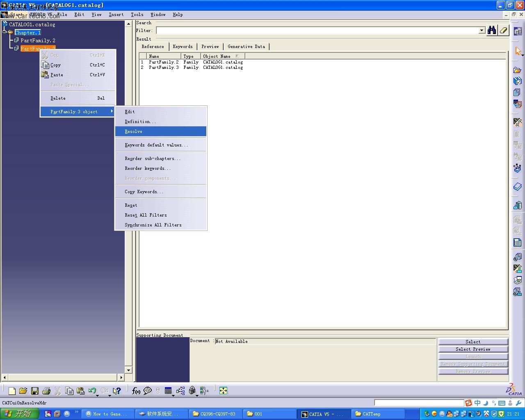Select PartFamily.2 in the catalog tree

click(x=38, y=41)
